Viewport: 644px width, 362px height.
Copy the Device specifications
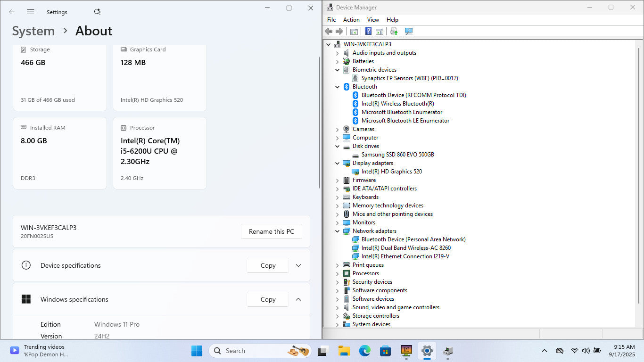tap(268, 265)
